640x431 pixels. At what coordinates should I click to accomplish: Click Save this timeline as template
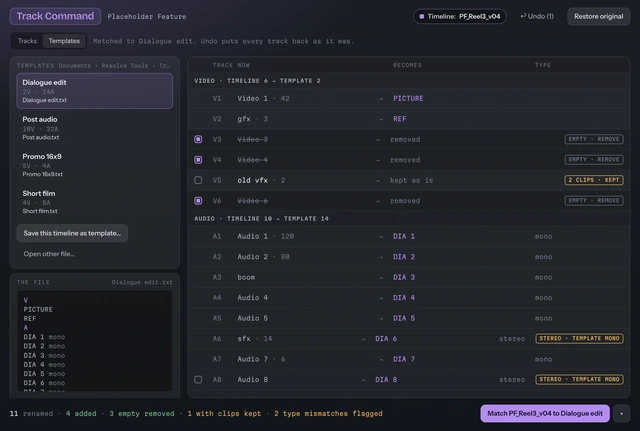tap(72, 233)
